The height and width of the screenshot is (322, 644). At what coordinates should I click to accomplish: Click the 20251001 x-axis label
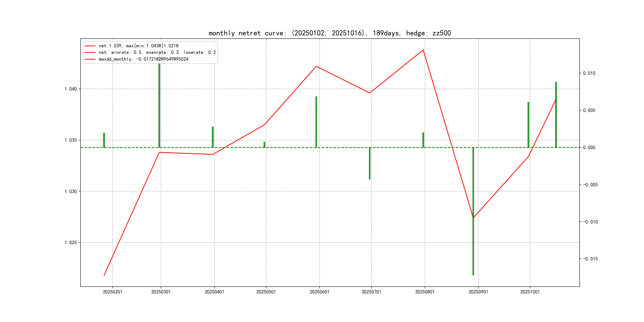530,292
